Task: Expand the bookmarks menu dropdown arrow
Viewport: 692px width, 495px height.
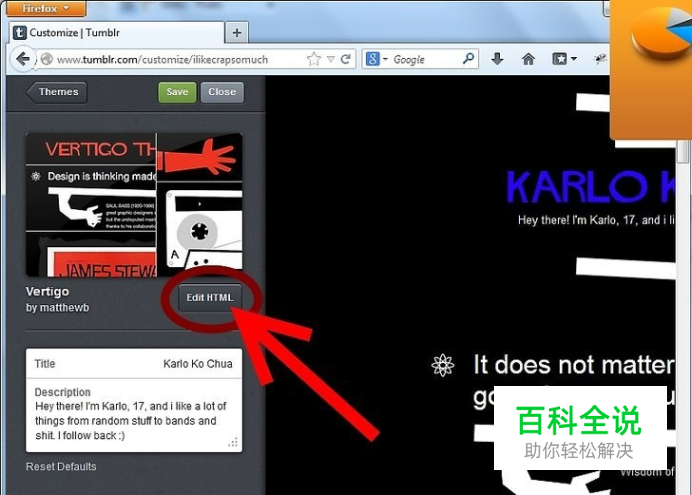Action: click(574, 59)
